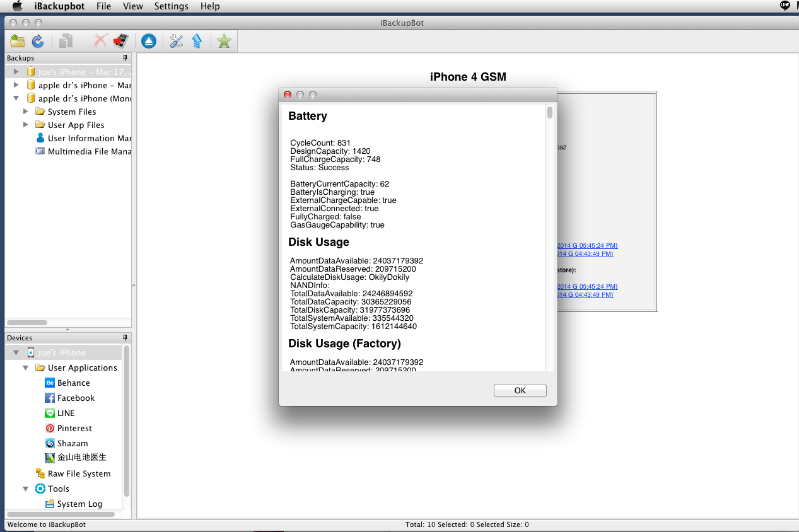
Task: Select the Behance app icon
Action: pos(50,383)
